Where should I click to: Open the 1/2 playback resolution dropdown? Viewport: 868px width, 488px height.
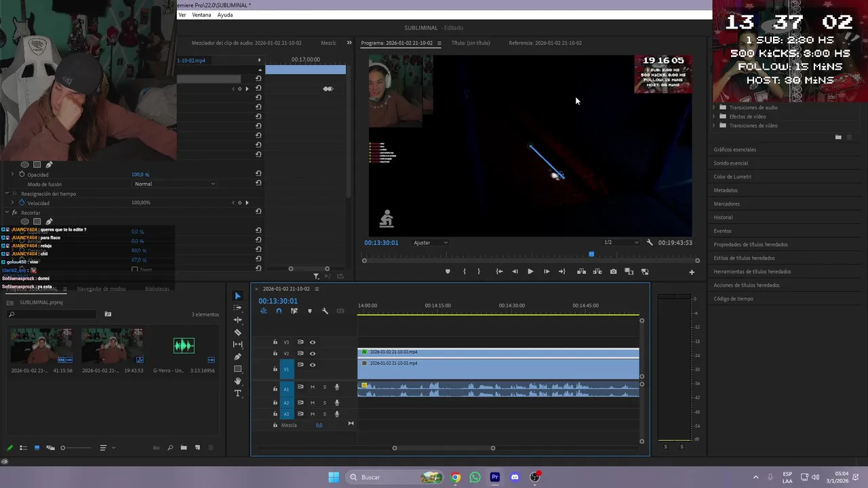[621, 243]
